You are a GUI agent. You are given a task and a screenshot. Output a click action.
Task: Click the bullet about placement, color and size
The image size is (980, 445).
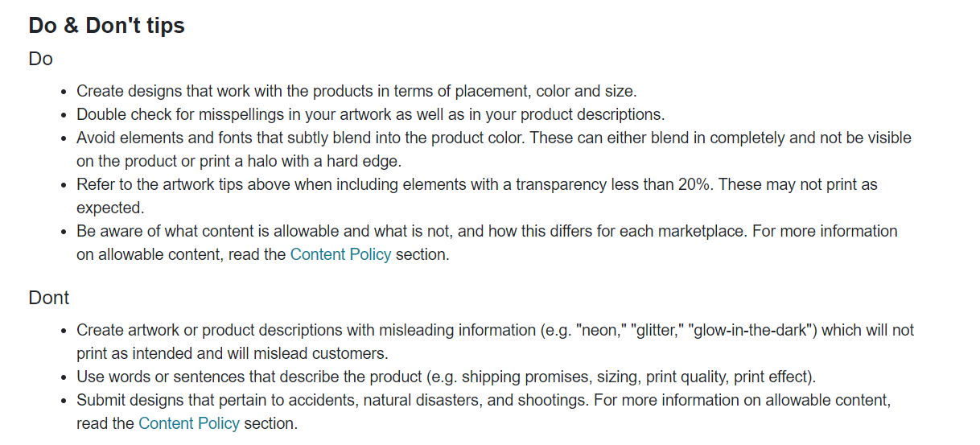(356, 91)
